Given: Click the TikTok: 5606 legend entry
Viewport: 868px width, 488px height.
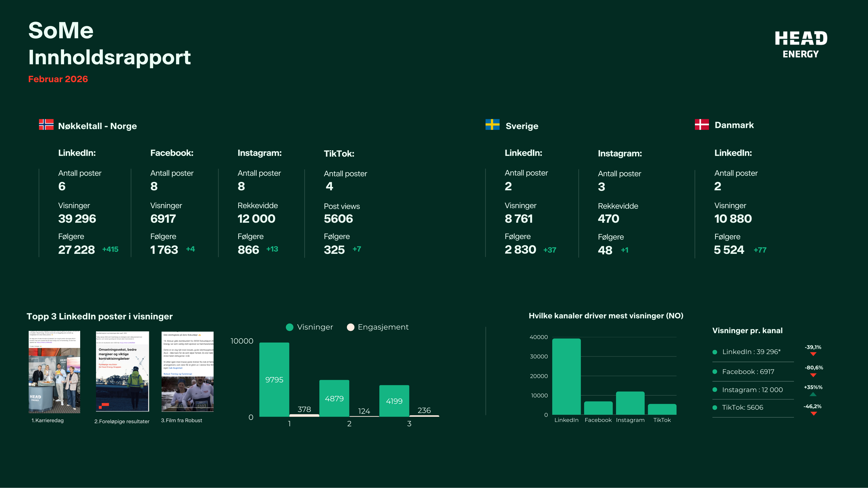Looking at the screenshot, I should point(742,407).
